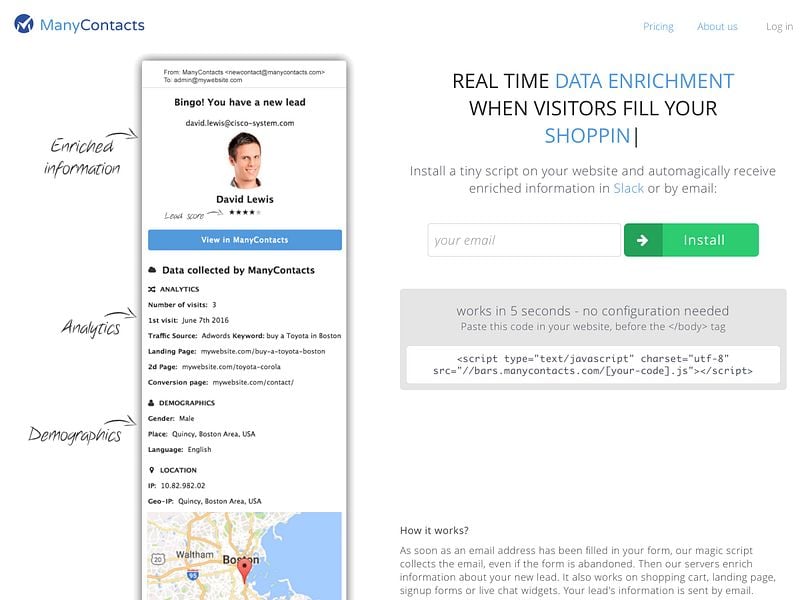Click the IP: 10.82.982.02 row
The width and height of the screenshot is (800, 600).
tap(177, 486)
